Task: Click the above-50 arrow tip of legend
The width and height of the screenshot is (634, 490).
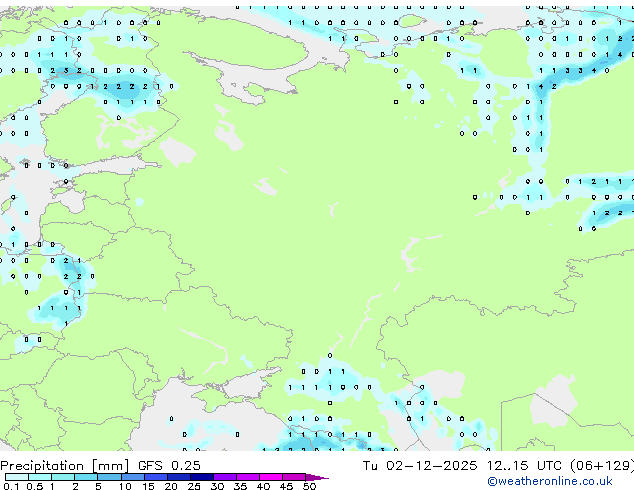Action: (x=317, y=477)
